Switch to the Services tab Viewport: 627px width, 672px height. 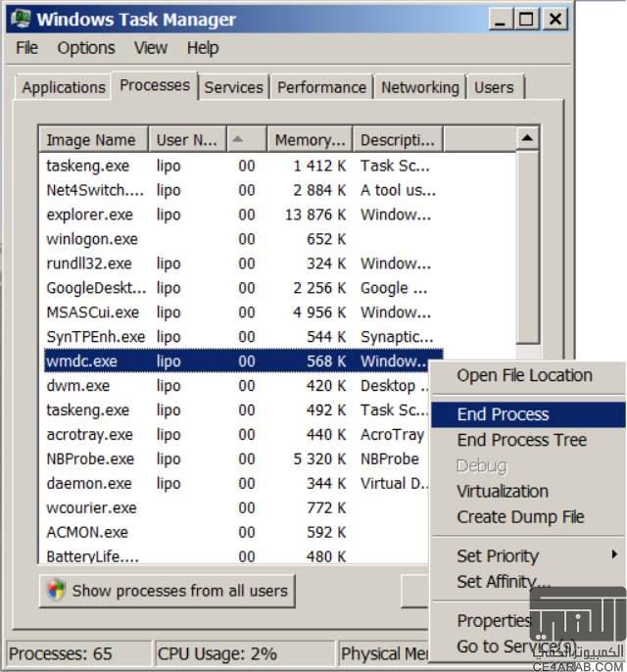pos(233,87)
